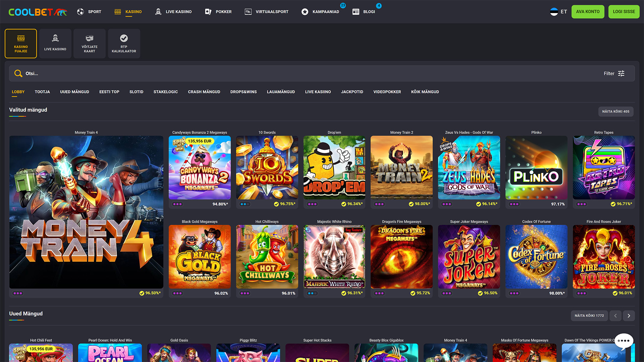
Task: Click the Estonian flag language icon
Action: click(x=554, y=12)
